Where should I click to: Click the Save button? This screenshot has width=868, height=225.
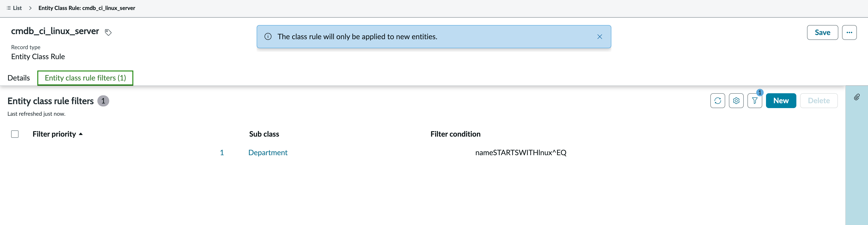[x=822, y=32]
